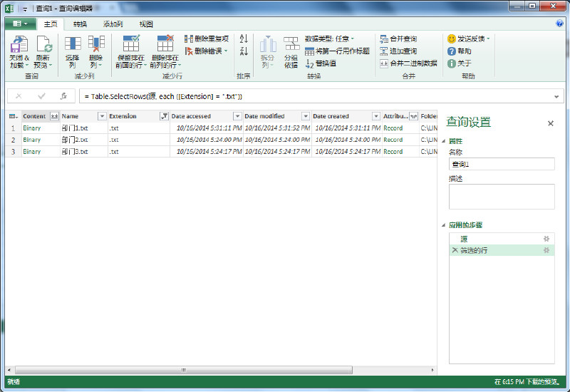The width and height of the screenshot is (570, 392).
Task: Open Date accessed column filter dropdown
Action: 237,116
